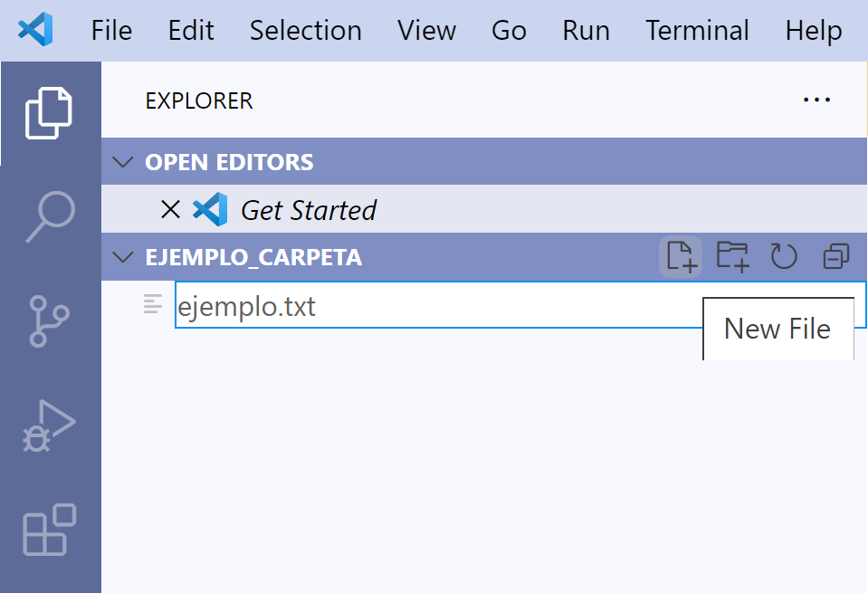Select the Get Started editor entry
The height and width of the screenshot is (593, 868).
(x=308, y=210)
